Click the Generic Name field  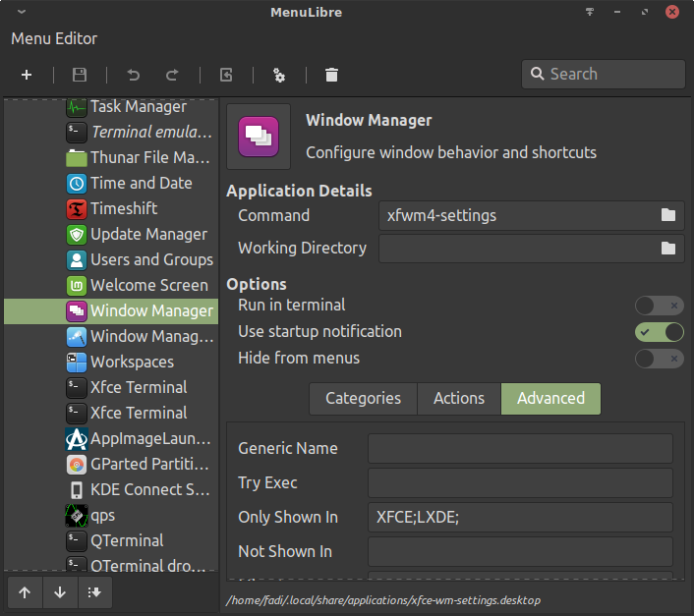pos(520,448)
